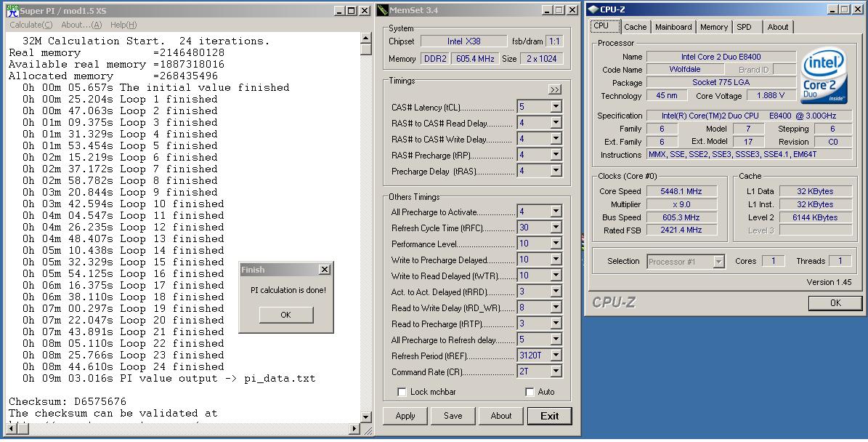
Task: Open the Refresh Period (tREF) dropdown
Action: 556,355
